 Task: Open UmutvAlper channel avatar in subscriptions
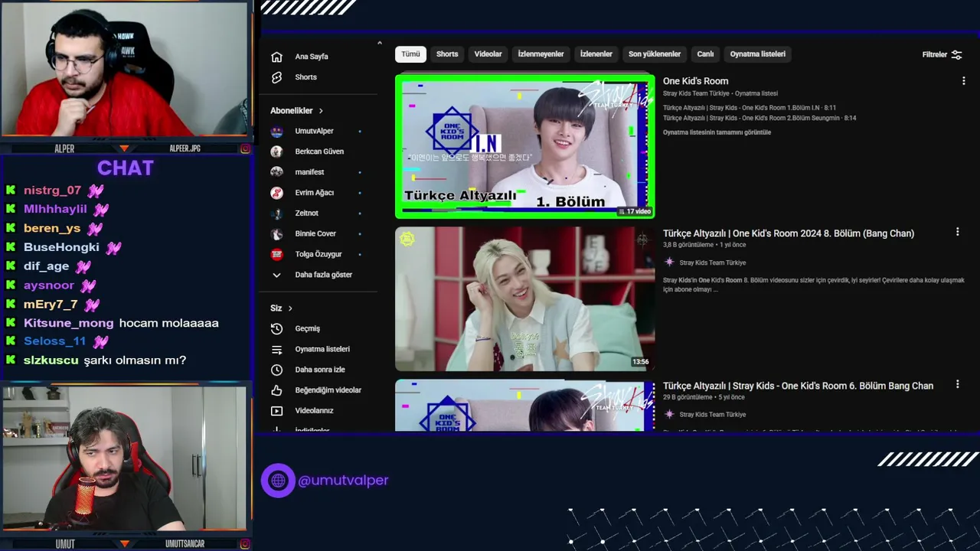click(276, 131)
